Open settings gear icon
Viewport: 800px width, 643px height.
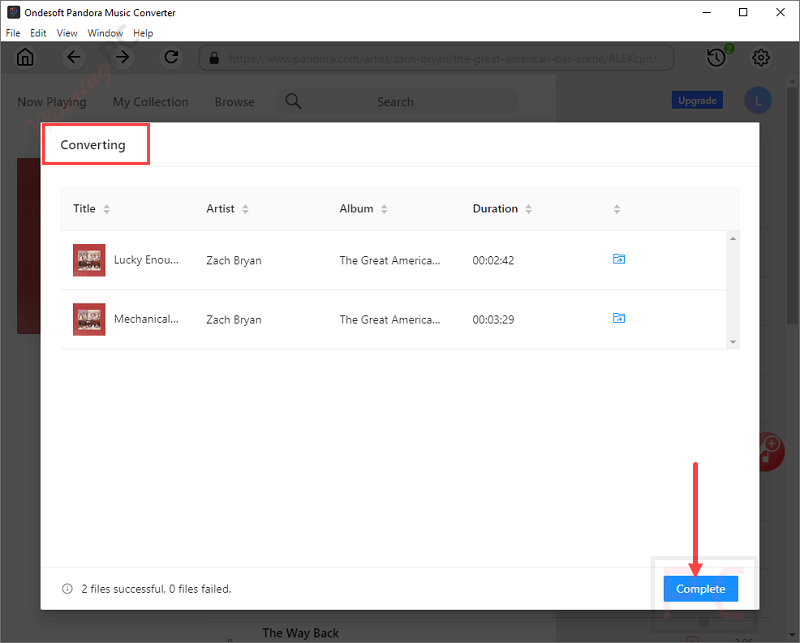coord(761,57)
